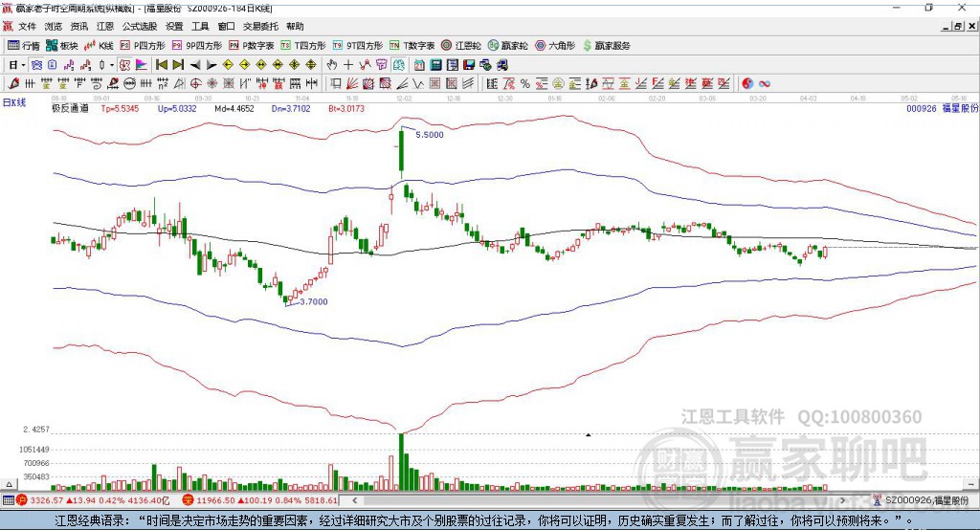Open the 9T四方形 tool

click(x=358, y=46)
